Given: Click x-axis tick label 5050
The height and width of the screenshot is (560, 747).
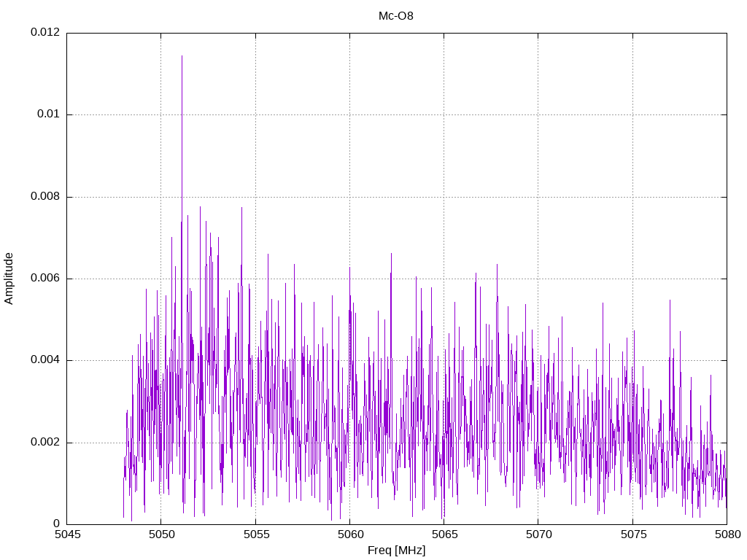Looking at the screenshot, I should click(161, 534).
